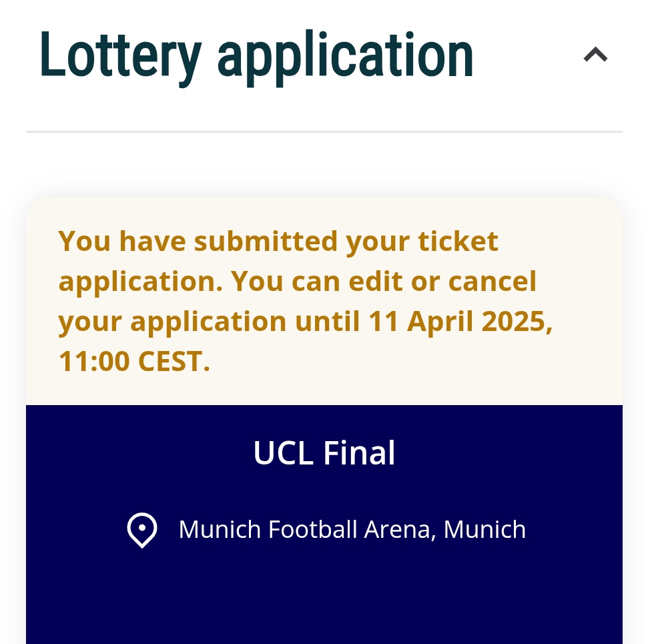
Task: Click the word cancel in the notice
Action: [x=493, y=282]
